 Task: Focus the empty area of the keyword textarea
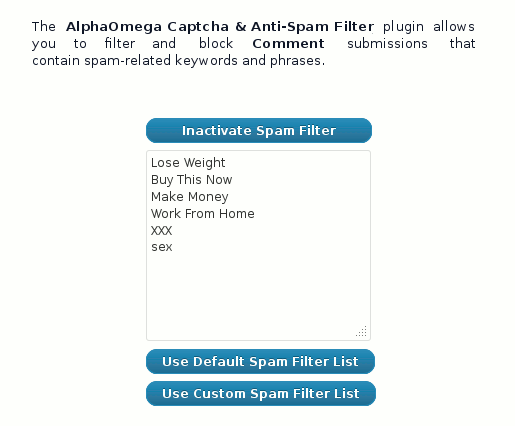click(258, 293)
